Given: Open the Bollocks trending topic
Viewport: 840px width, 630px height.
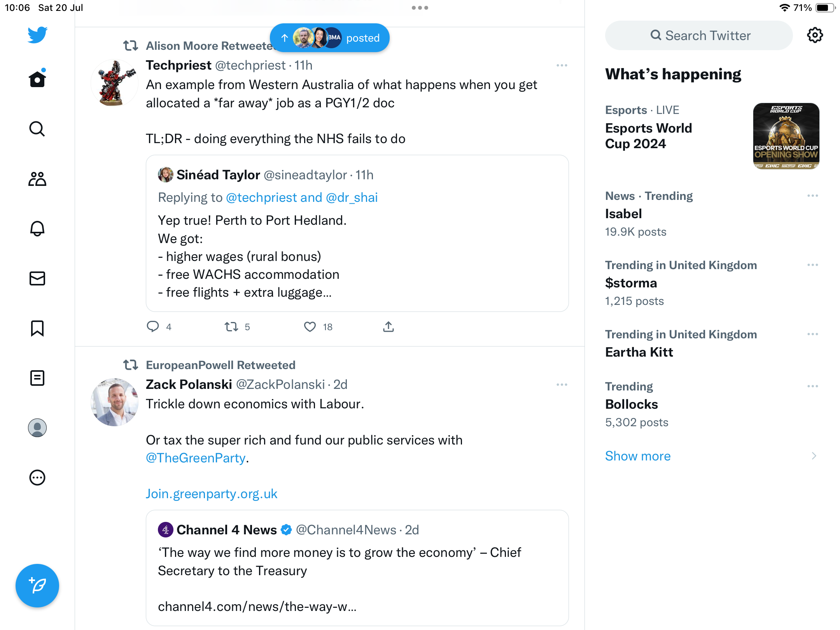Looking at the screenshot, I should (632, 404).
